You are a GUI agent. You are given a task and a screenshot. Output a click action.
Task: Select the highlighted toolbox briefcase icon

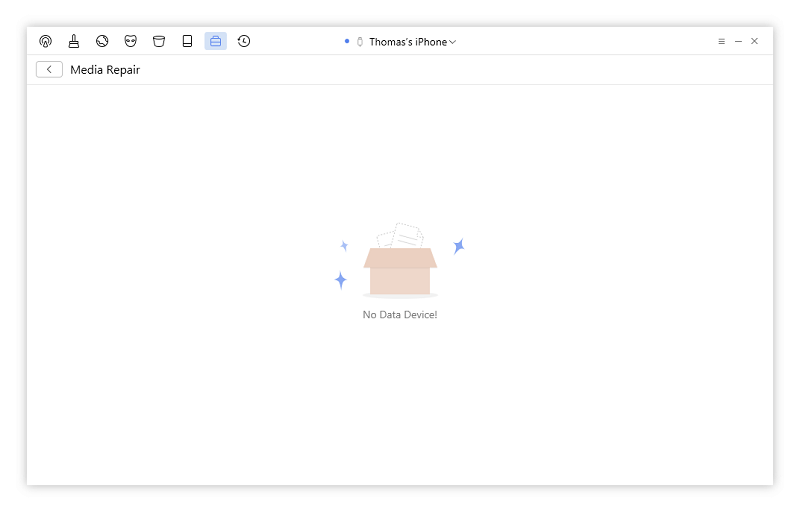(x=216, y=41)
